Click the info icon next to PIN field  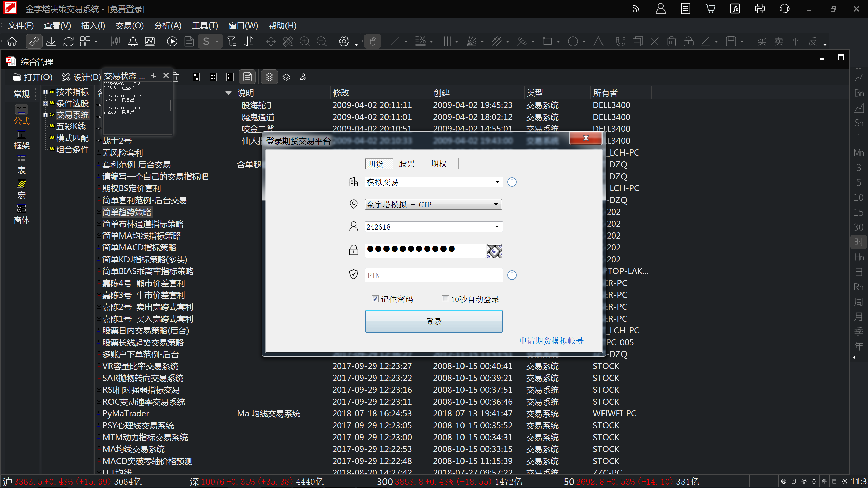coord(512,275)
